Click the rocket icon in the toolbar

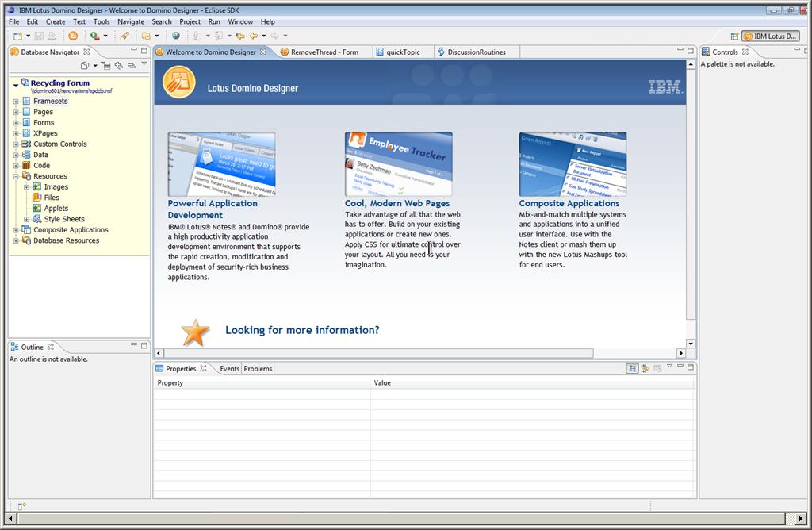(x=124, y=36)
